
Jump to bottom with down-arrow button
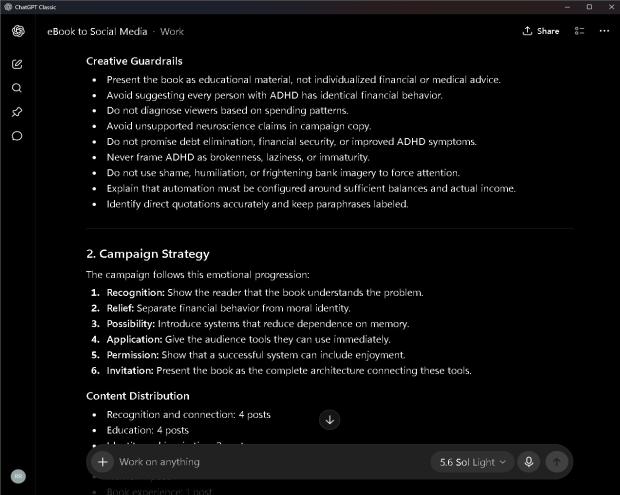(x=329, y=419)
